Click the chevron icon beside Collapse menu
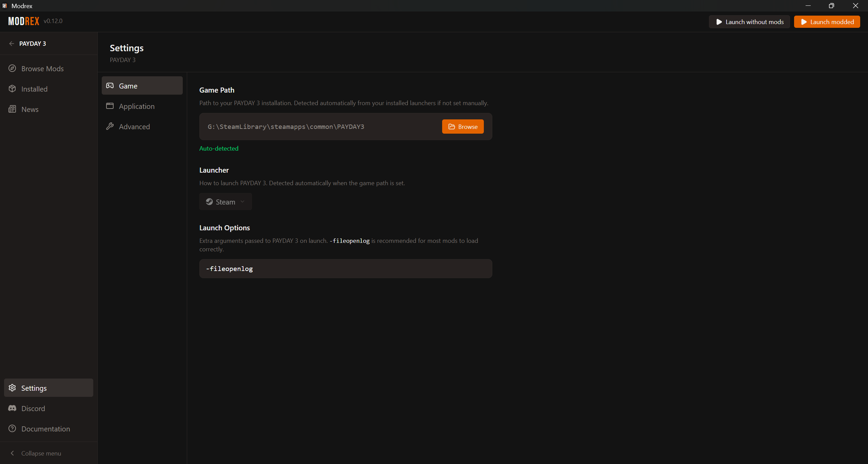868x464 pixels. 12,453
